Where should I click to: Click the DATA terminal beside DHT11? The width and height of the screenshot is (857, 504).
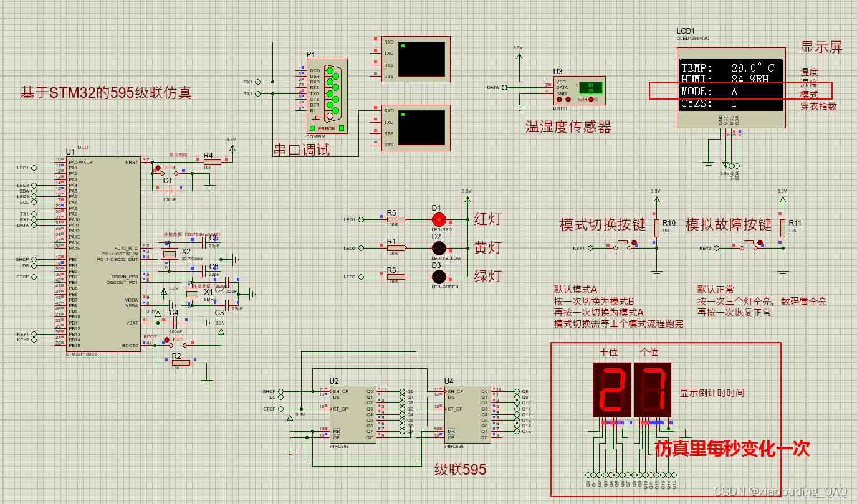505,88
